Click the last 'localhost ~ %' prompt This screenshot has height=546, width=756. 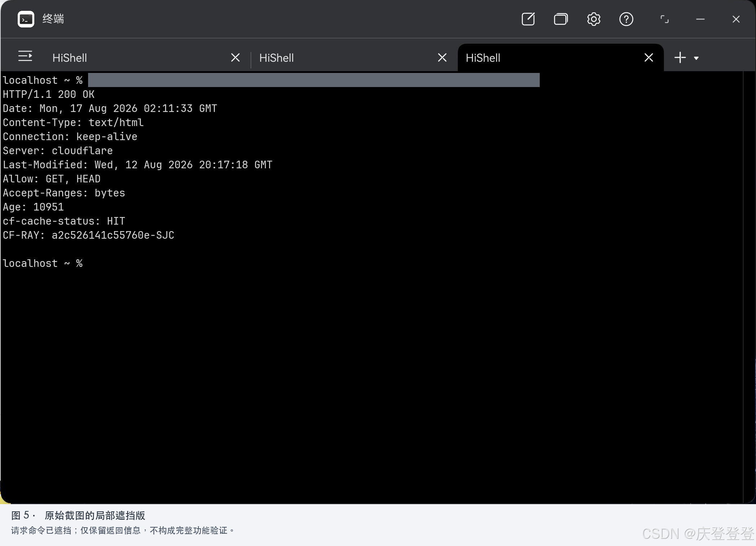[x=43, y=263]
